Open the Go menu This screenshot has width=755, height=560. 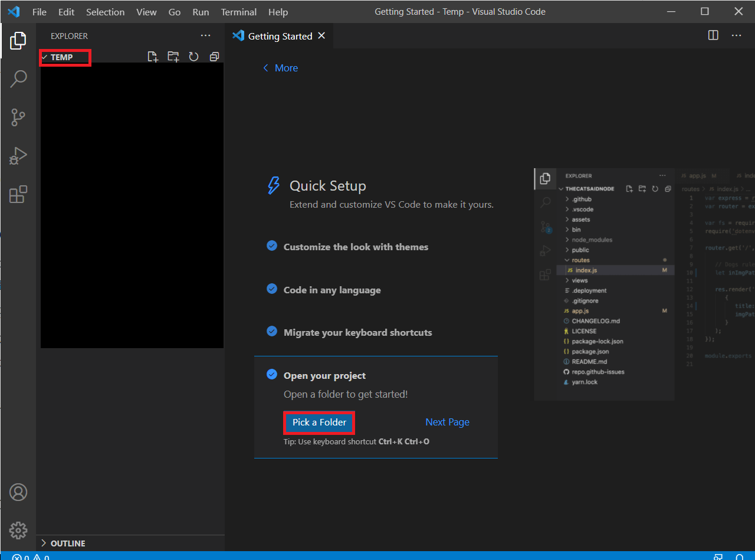coord(175,12)
